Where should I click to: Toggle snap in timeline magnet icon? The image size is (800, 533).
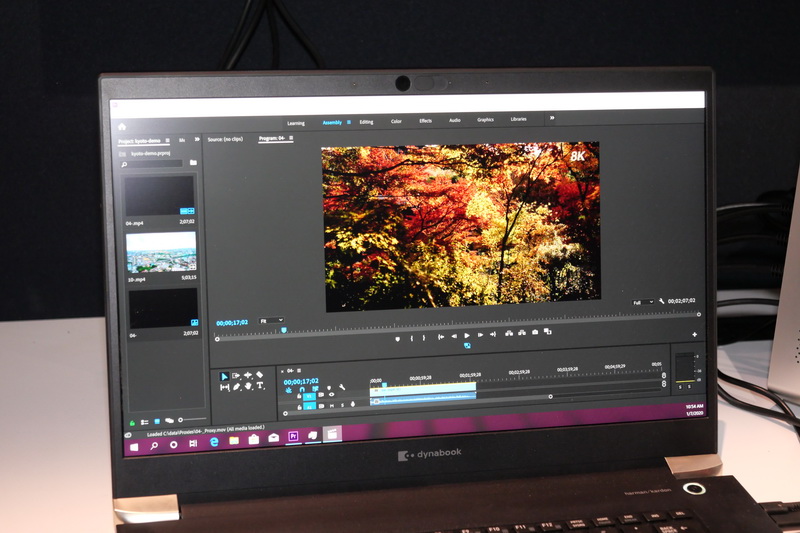(x=302, y=390)
